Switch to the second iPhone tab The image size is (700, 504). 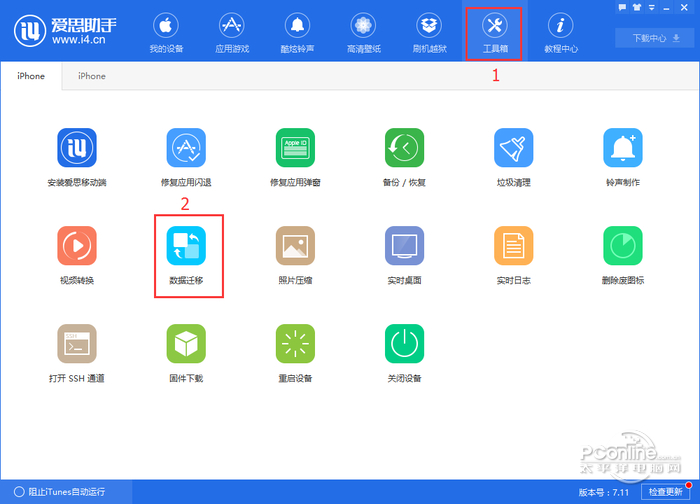(92, 76)
